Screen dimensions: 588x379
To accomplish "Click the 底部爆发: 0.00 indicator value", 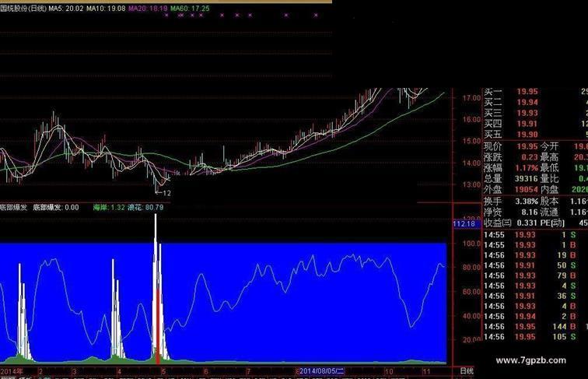I will (56, 207).
